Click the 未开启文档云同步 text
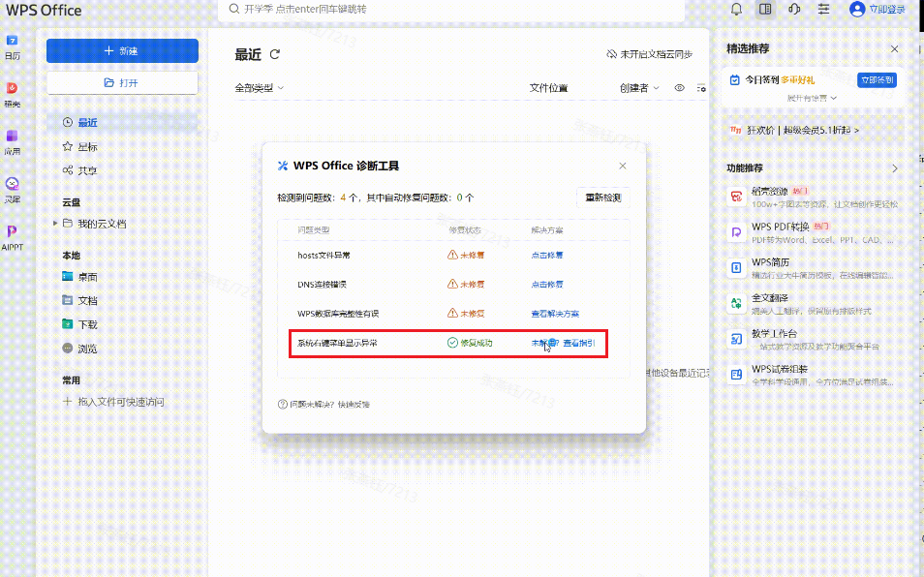The height and width of the screenshot is (577, 924). click(x=656, y=54)
